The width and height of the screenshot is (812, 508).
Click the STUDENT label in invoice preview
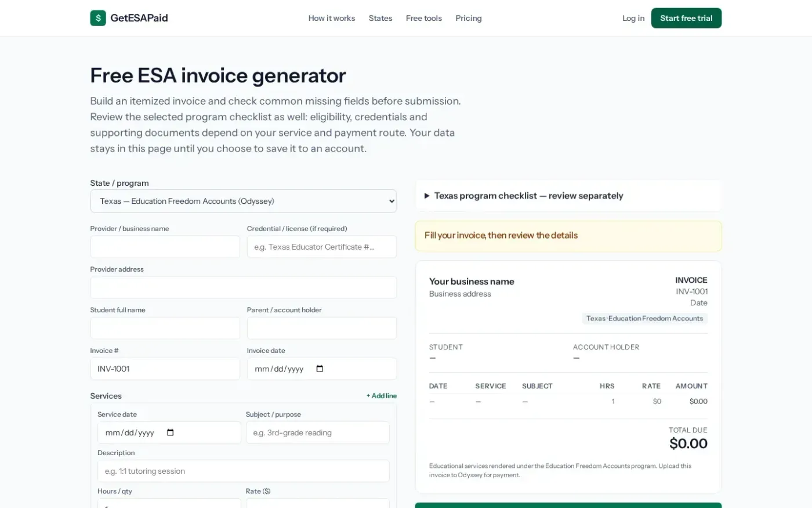point(446,347)
